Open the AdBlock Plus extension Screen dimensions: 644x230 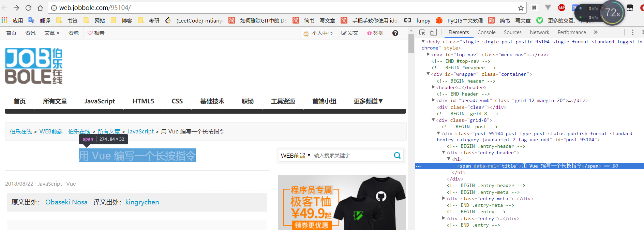pyautogui.click(x=561, y=8)
